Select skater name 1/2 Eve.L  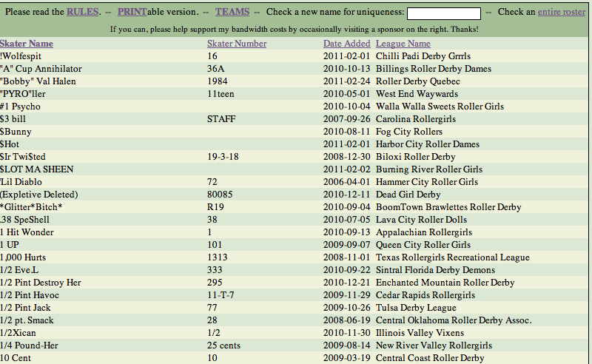(x=19, y=270)
